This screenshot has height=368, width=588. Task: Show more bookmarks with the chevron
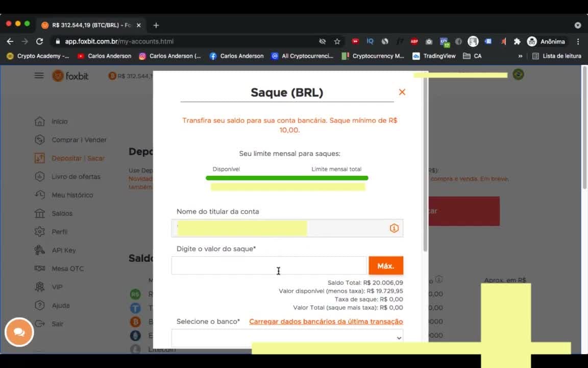pos(520,56)
